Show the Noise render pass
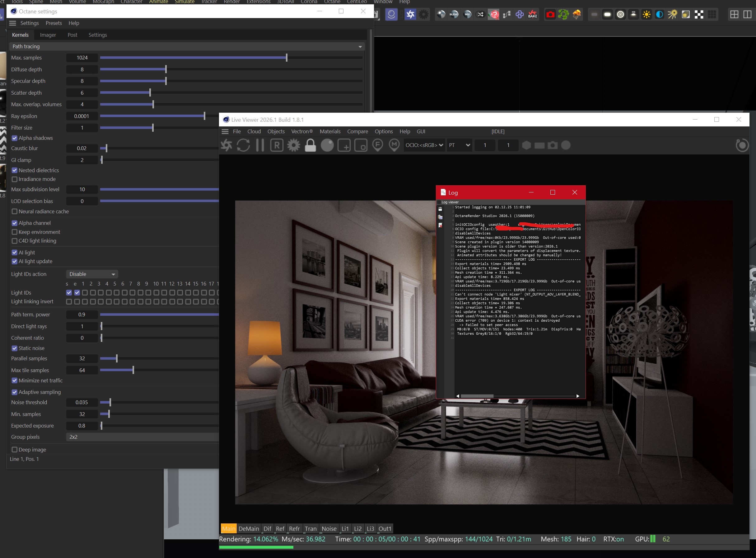 coord(329,529)
